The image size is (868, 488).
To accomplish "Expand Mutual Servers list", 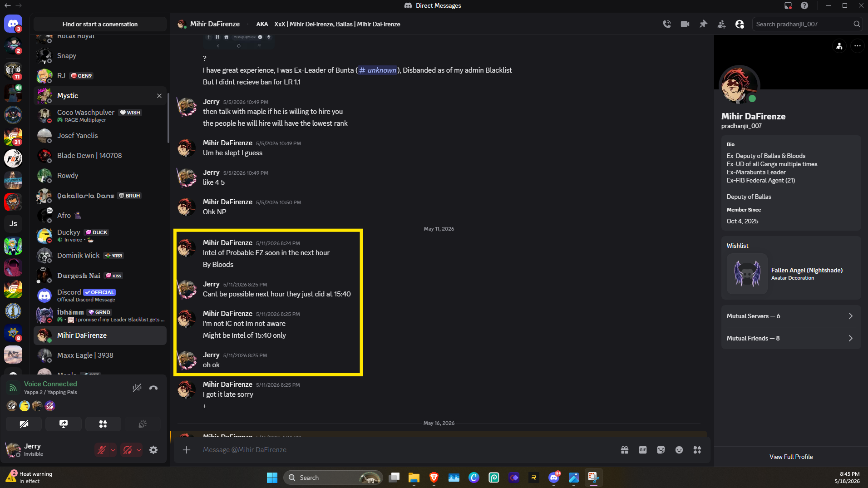I will pos(791,316).
